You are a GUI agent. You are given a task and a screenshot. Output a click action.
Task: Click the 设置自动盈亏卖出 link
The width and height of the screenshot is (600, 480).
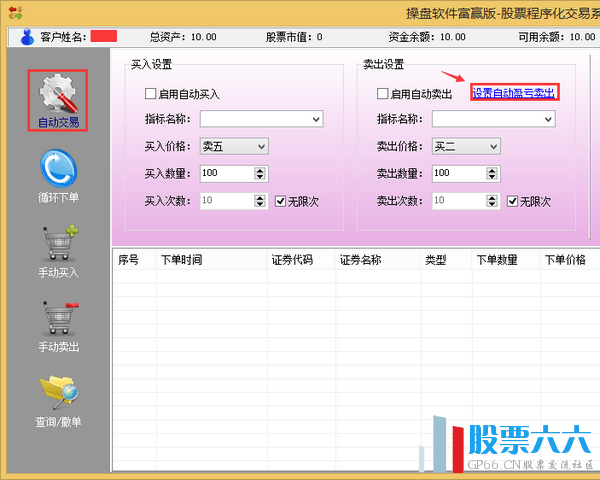[514, 93]
